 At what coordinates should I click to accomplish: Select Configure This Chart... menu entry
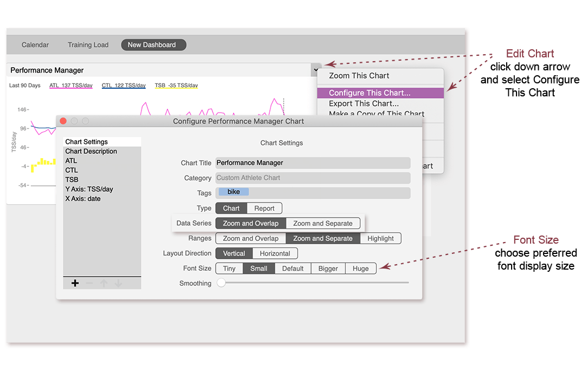tap(380, 93)
